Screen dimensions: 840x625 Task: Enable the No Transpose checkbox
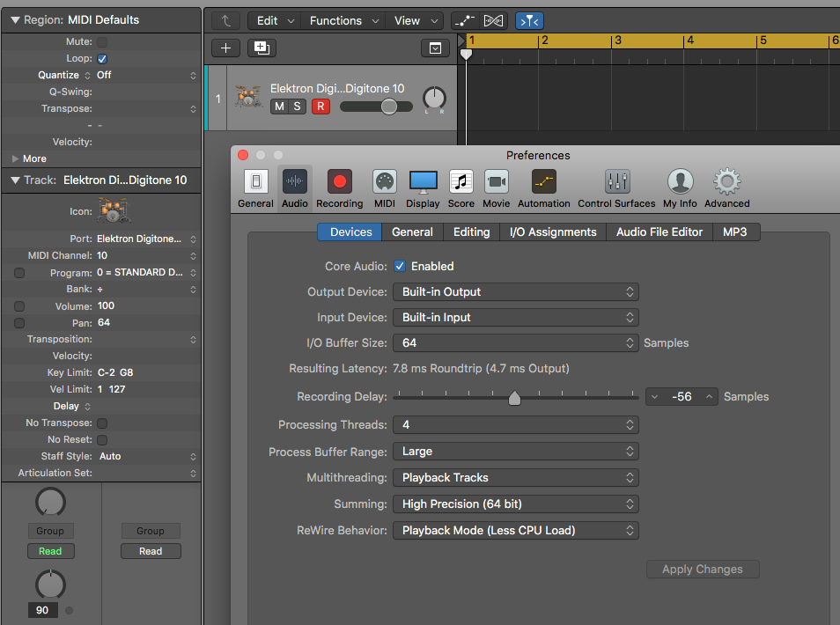tap(102, 423)
